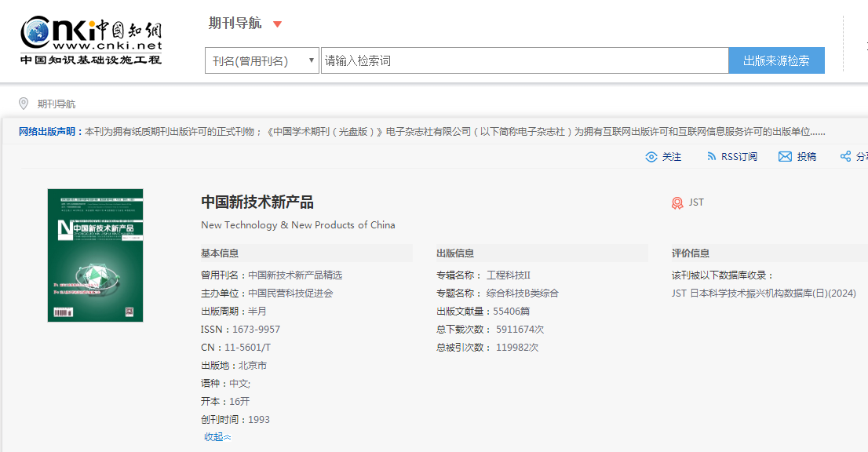Click 关注 follow text label
Viewport: 868px width, 452px height.
(x=672, y=157)
